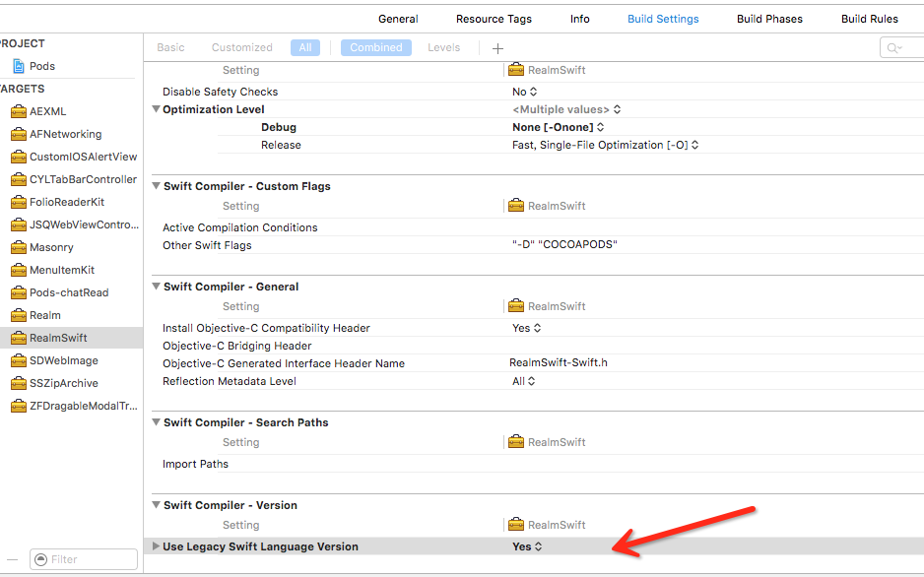Click the SSZipArchive target icon

pyautogui.click(x=19, y=383)
